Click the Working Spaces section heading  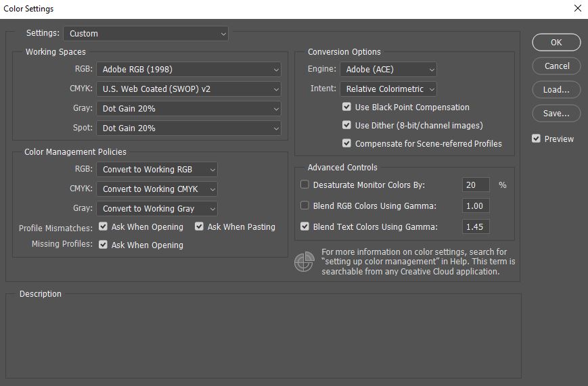pyautogui.click(x=55, y=52)
